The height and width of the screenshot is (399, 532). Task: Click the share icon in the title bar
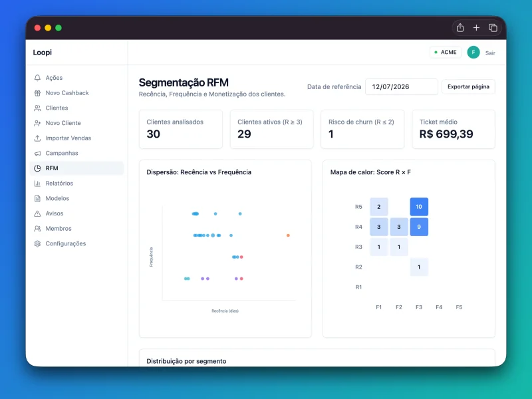point(460,27)
